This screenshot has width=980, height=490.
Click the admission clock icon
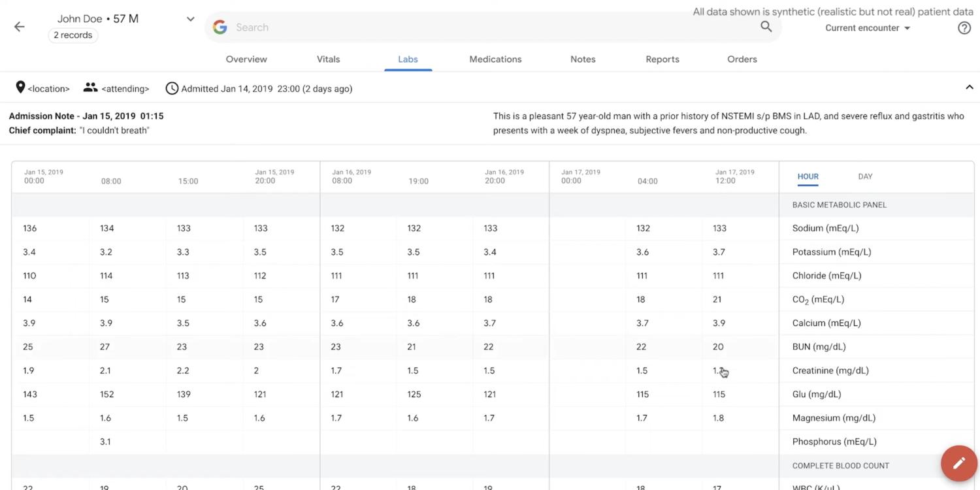[x=172, y=88]
